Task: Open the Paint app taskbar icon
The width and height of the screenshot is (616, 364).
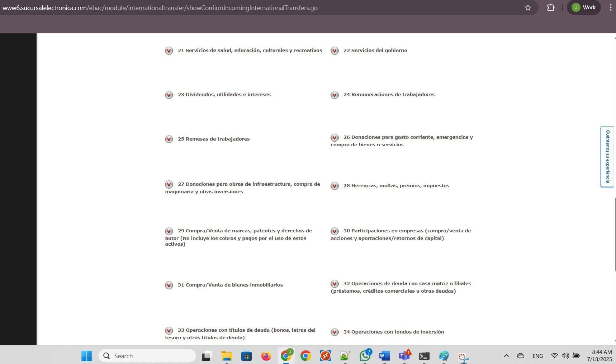Action: [x=444, y=356]
